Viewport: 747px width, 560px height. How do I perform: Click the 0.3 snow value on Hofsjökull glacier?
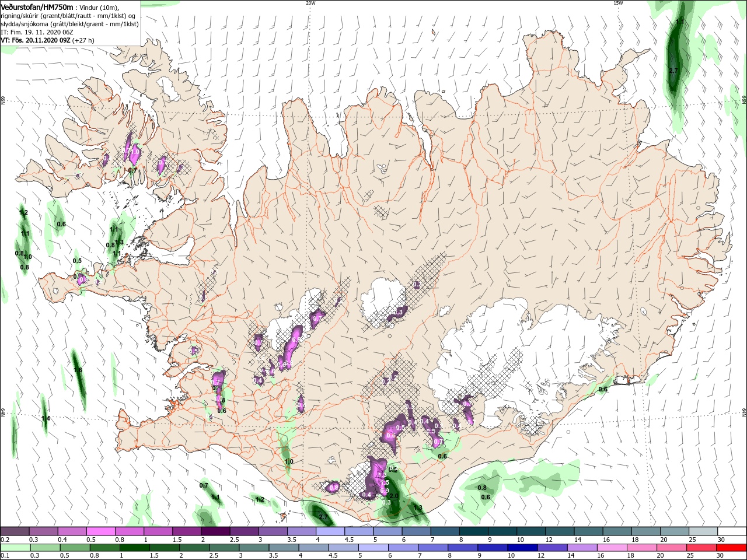(x=399, y=313)
